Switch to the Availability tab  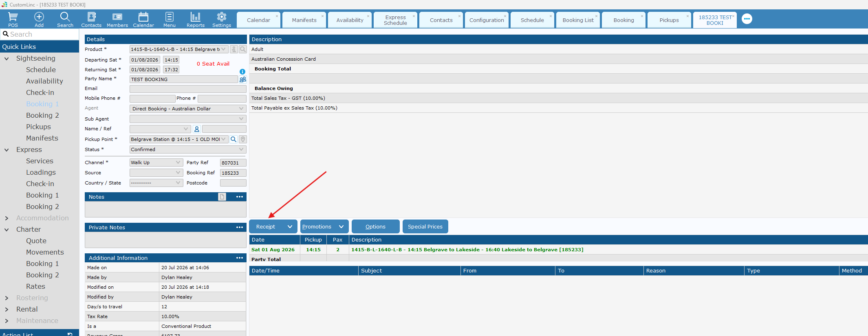point(350,20)
